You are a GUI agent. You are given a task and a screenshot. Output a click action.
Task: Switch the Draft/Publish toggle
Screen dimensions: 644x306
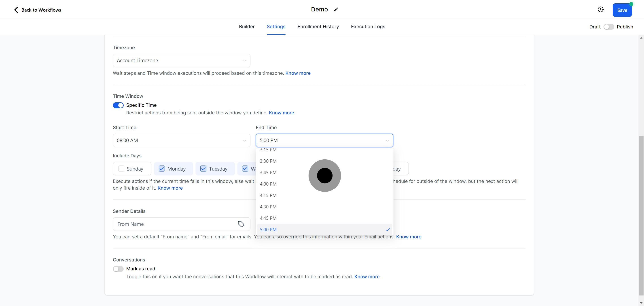pyautogui.click(x=608, y=27)
